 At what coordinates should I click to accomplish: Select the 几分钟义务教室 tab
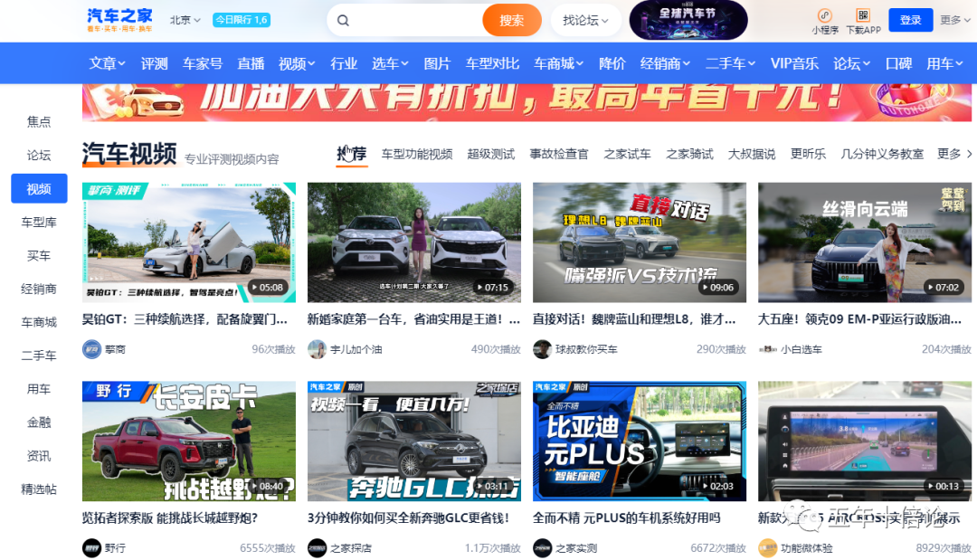pos(882,154)
